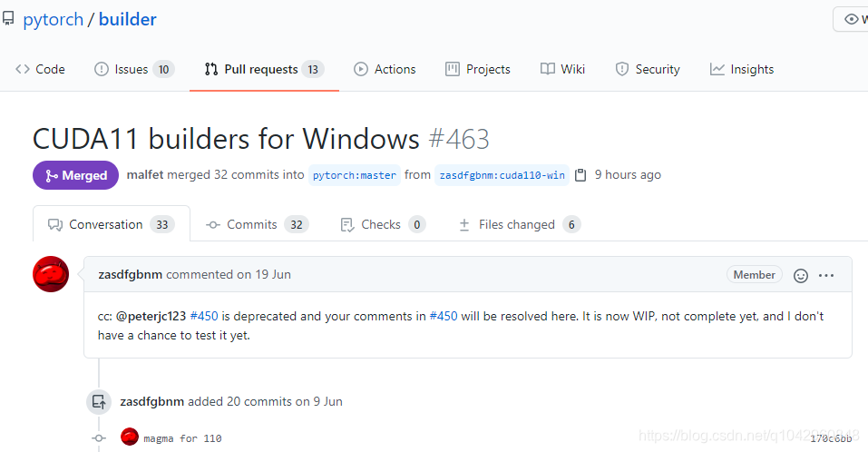Add a reaction using the smiley icon
Screen dimensions: 868x452
(x=801, y=275)
